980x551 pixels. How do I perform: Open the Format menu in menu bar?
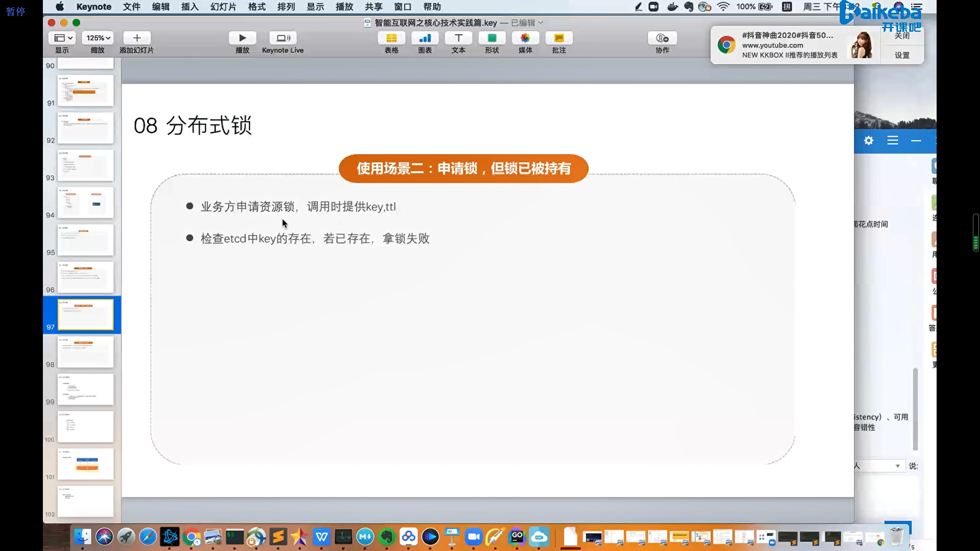(x=257, y=7)
